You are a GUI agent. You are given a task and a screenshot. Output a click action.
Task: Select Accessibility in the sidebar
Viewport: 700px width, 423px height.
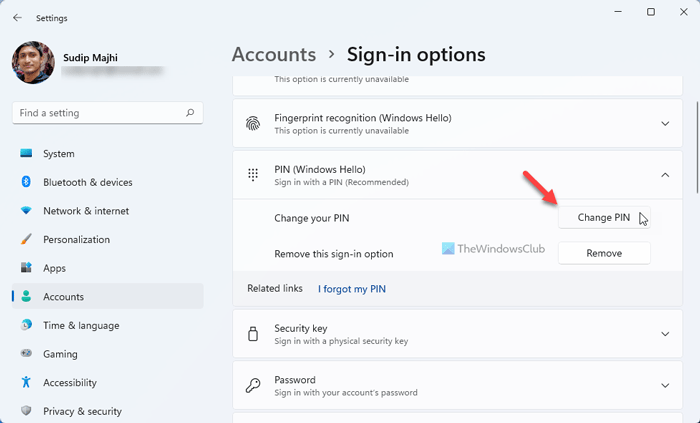pos(69,382)
